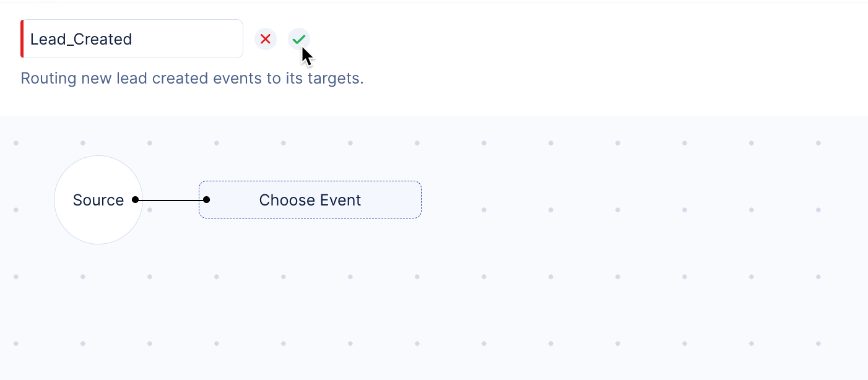
Task: Click the routing description text below the name
Action: [192, 79]
